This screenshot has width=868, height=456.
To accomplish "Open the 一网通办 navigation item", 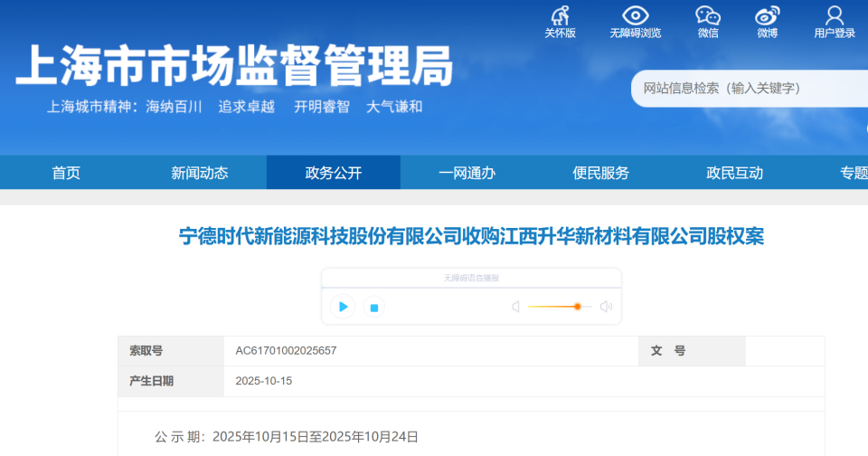I will pos(467,173).
